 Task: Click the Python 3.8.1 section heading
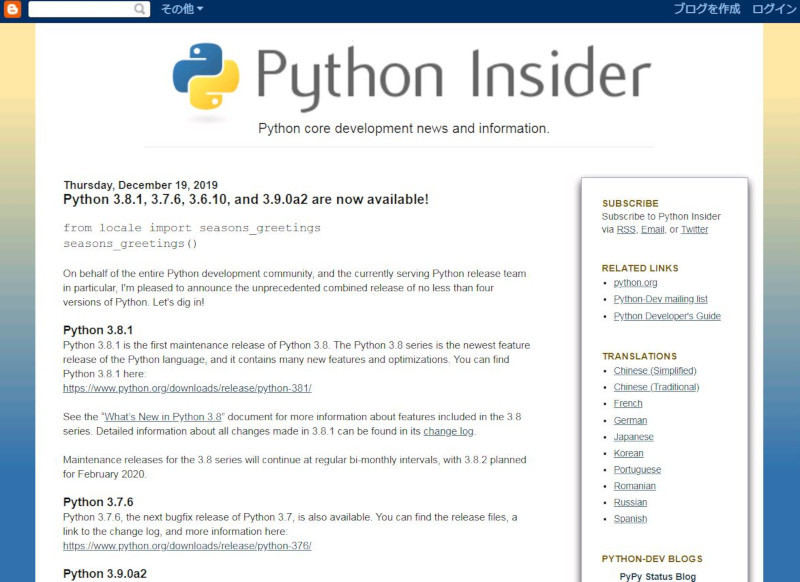coord(98,330)
